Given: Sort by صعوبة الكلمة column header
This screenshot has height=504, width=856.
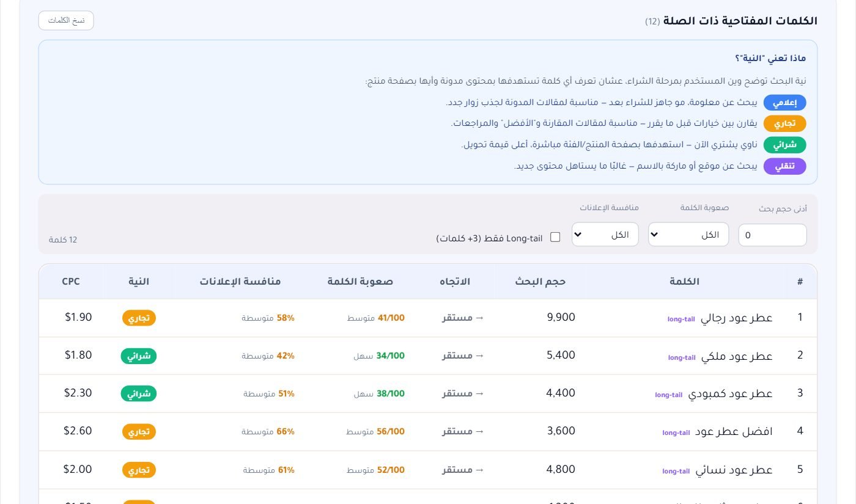Looking at the screenshot, I should tap(360, 282).
